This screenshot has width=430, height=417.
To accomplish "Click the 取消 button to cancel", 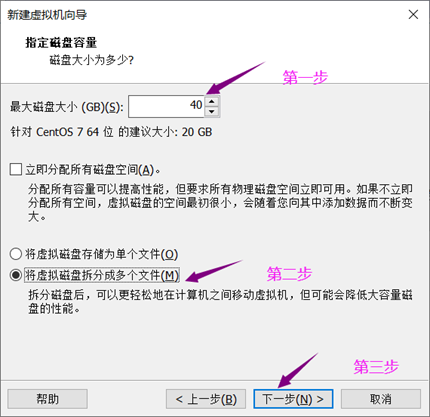I will coord(381,399).
